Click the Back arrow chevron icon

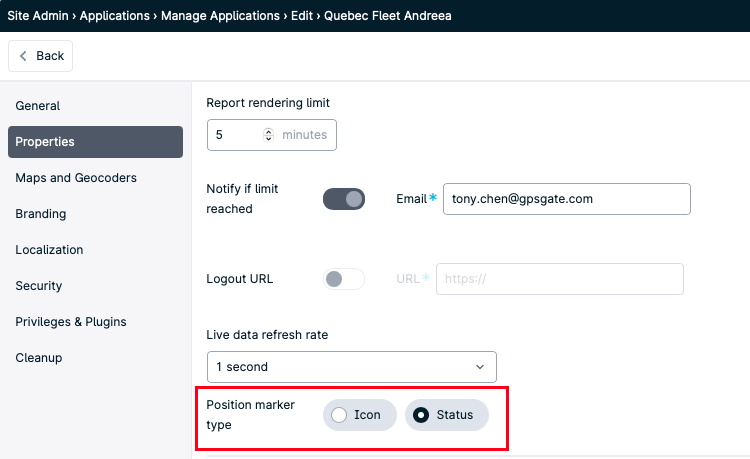point(23,56)
